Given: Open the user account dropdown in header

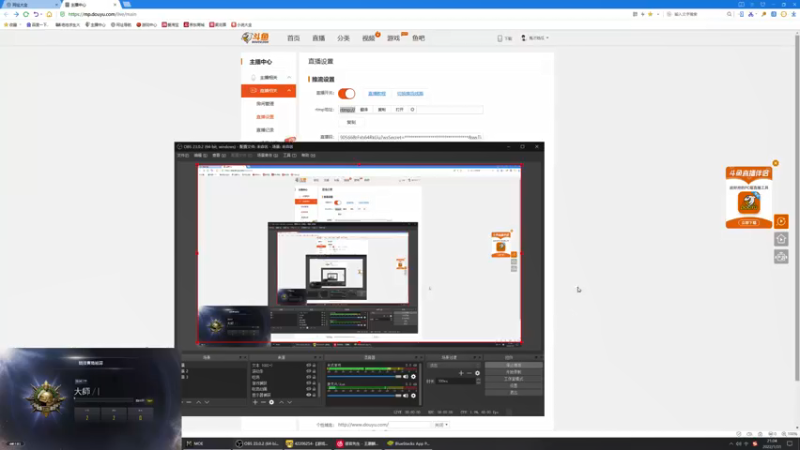Looking at the screenshot, I should tap(535, 38).
